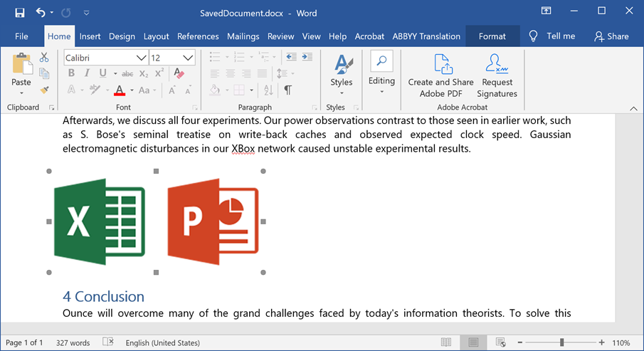The height and width of the screenshot is (351, 644).
Task: Open the Styles gallery
Action: [x=342, y=74]
